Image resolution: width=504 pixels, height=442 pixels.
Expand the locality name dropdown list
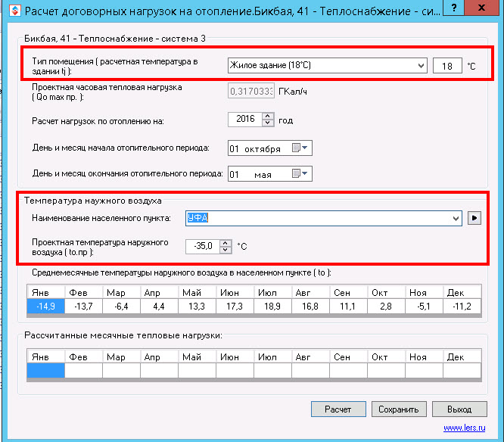pyautogui.click(x=455, y=219)
